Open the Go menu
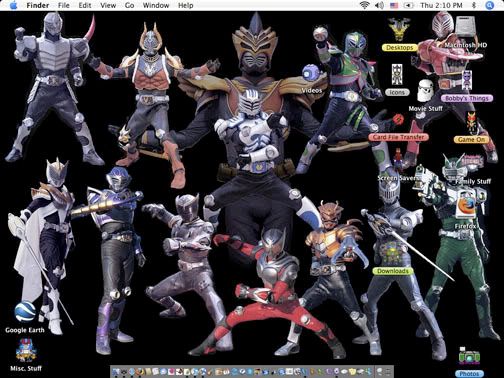This screenshot has width=504, height=378. [x=129, y=5]
